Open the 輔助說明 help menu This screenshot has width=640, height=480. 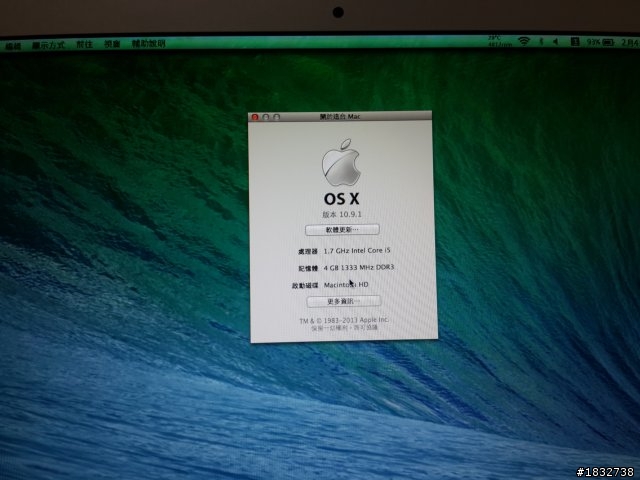[148, 43]
